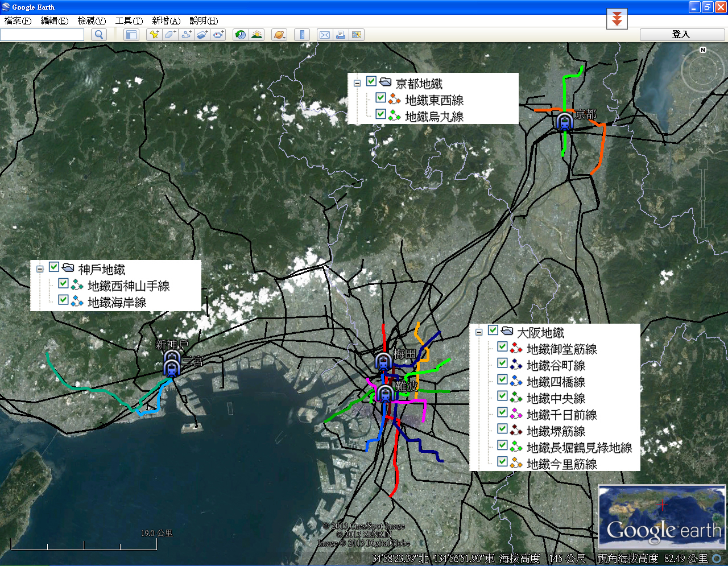The height and width of the screenshot is (566, 728).
Task: Click the search magnifier button
Action: [x=99, y=35]
